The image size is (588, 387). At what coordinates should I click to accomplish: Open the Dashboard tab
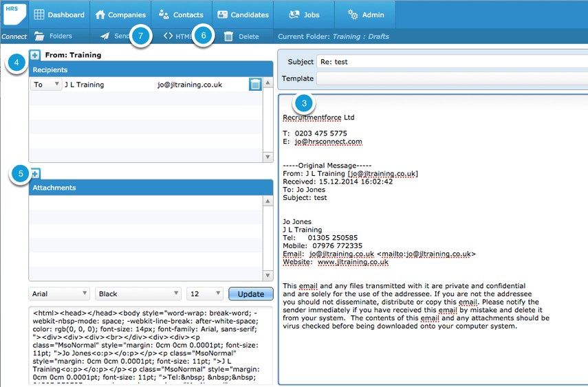[59, 14]
